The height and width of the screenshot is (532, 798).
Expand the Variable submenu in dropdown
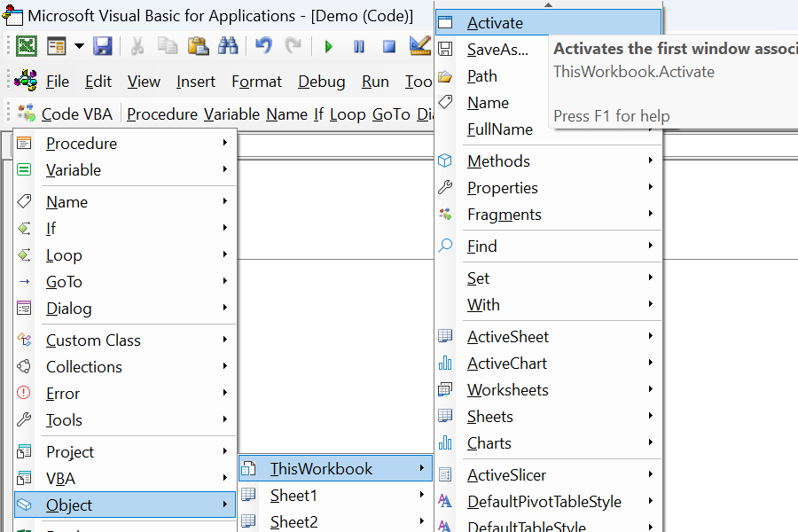(x=125, y=170)
